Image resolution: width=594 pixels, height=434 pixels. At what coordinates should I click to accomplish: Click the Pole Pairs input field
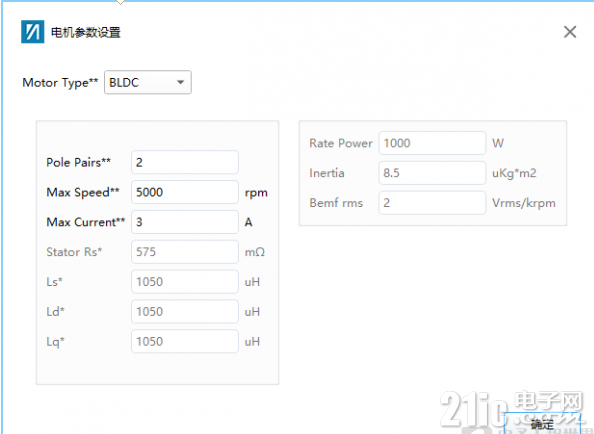tap(185, 162)
